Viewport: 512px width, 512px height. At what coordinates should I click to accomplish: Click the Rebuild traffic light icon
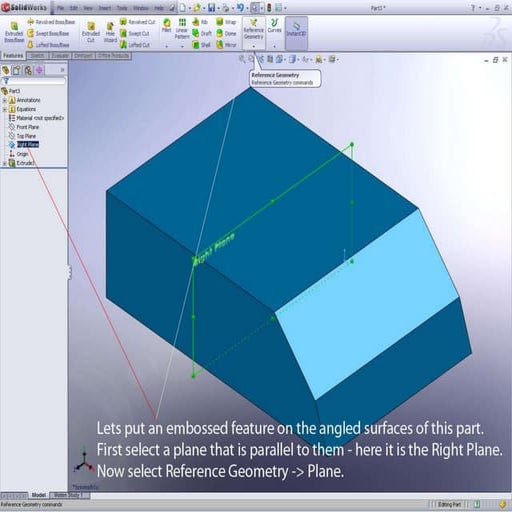pyautogui.click(x=269, y=7)
